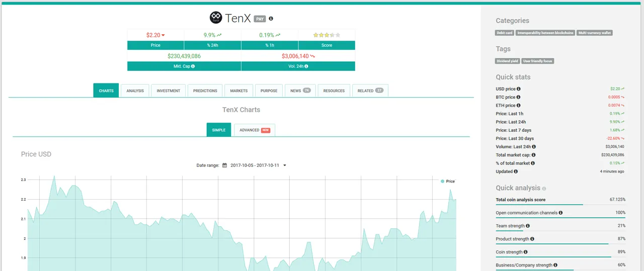Click USD price info icon
644x271 pixels.
(519, 89)
